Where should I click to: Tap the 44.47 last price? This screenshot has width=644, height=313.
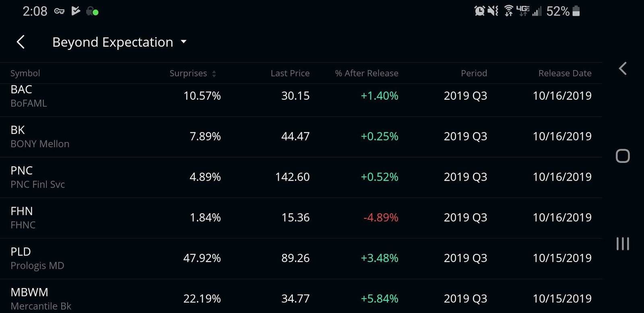pyautogui.click(x=295, y=136)
